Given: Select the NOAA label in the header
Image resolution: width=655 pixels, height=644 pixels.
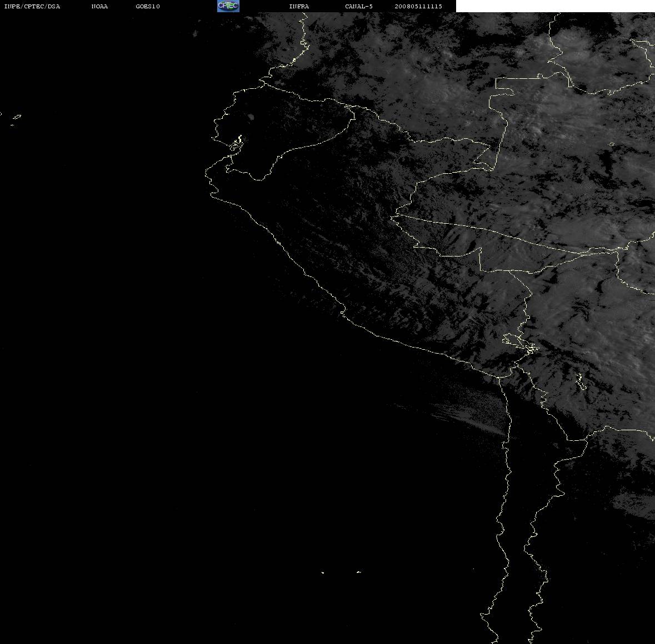Looking at the screenshot, I should pos(99,6).
